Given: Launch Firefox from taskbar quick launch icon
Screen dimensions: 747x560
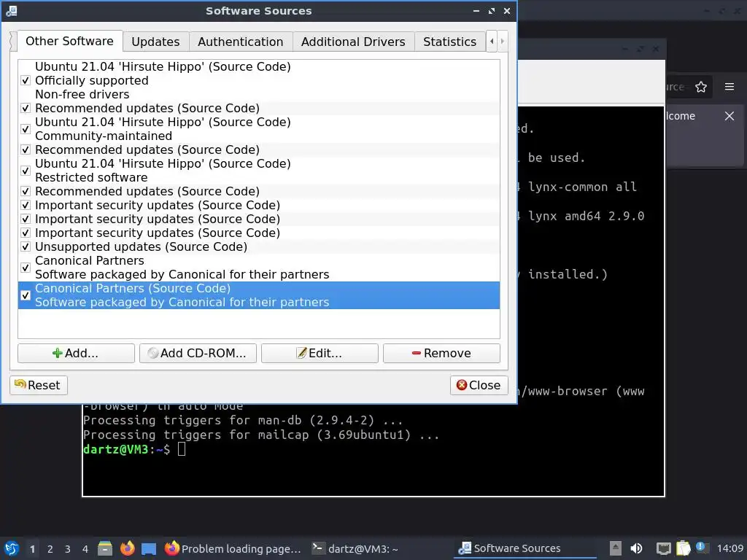Looking at the screenshot, I should (x=127, y=548).
